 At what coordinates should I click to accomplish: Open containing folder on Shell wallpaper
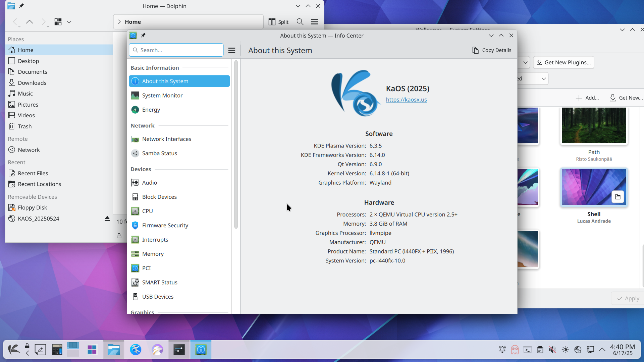point(618,197)
